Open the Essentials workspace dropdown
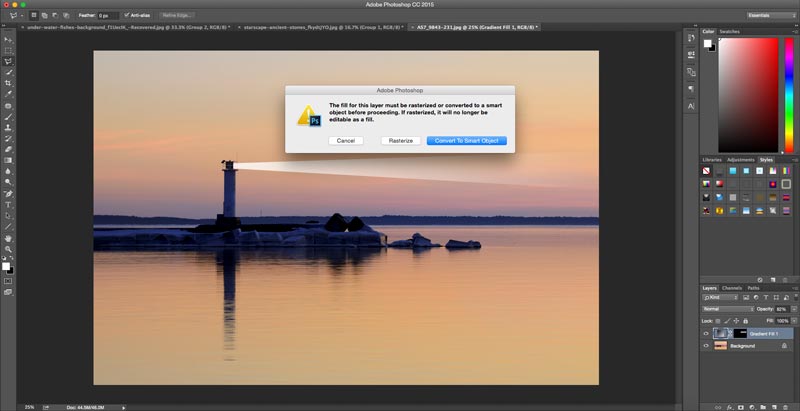Screen dimensions: 800x411 770,15
